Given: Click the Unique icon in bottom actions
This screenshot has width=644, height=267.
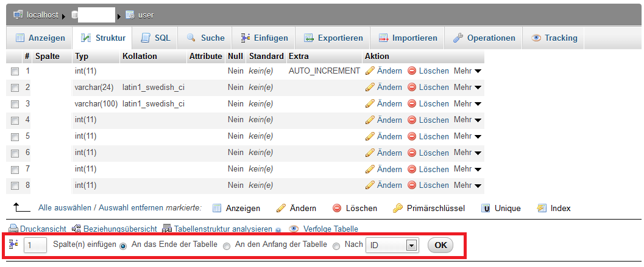Looking at the screenshot, I should pos(486,209).
